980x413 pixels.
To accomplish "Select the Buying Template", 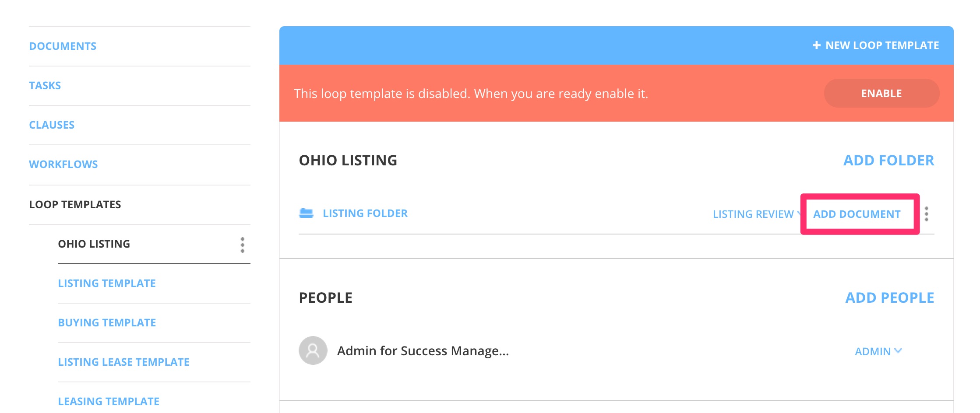I will [106, 322].
